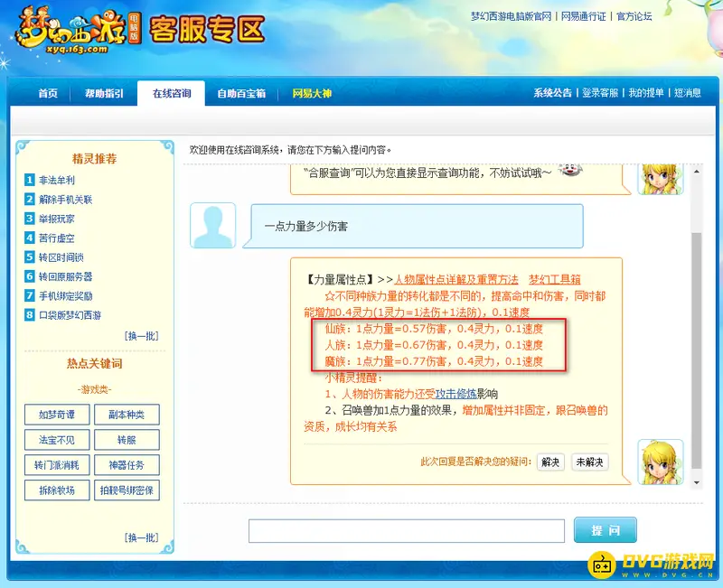Select recommended item 转区时间锁

(61, 257)
